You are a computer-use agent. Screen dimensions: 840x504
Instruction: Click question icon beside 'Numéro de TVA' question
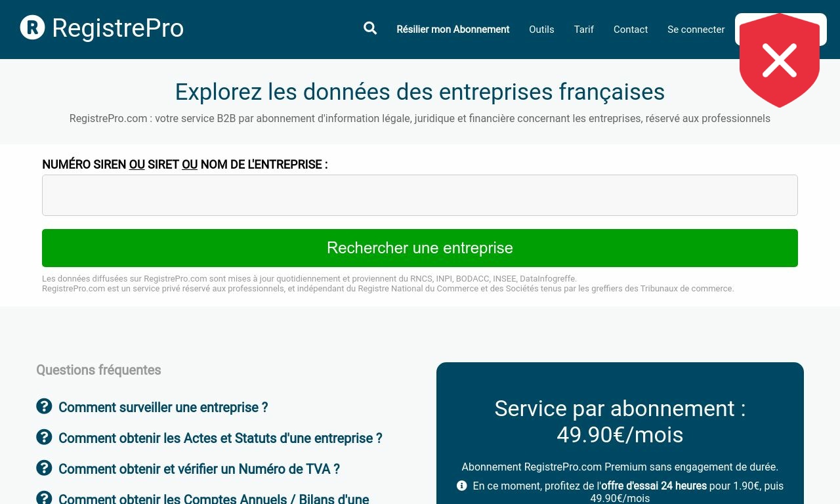pyautogui.click(x=44, y=468)
